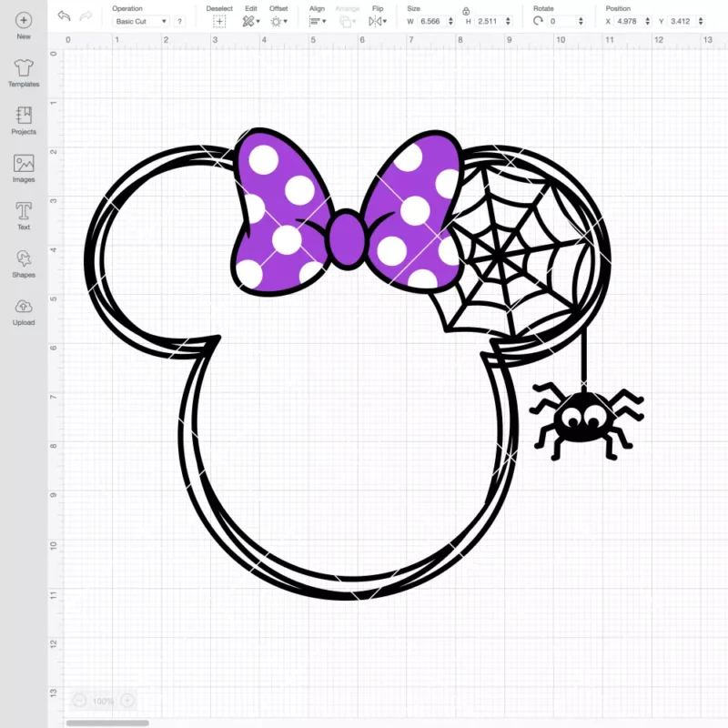This screenshot has height=728, width=728.
Task: Click the zoom in plus button
Action: coord(127,700)
